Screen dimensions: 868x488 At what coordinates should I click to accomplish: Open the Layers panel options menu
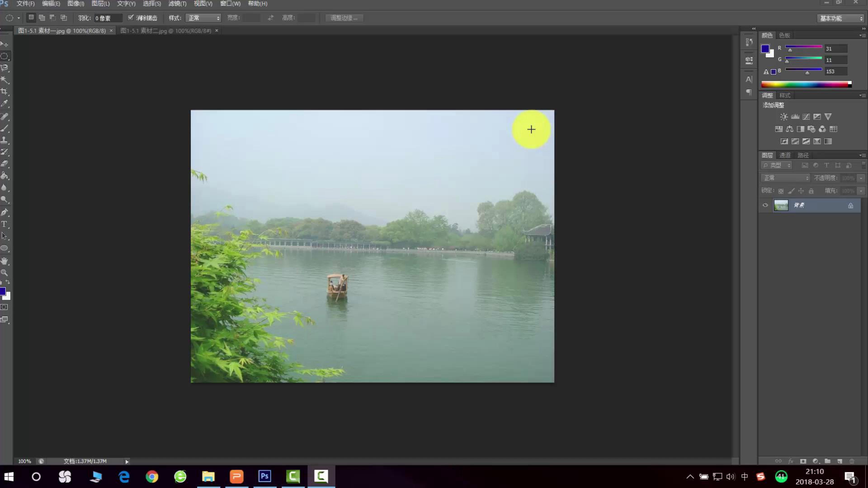point(863,155)
